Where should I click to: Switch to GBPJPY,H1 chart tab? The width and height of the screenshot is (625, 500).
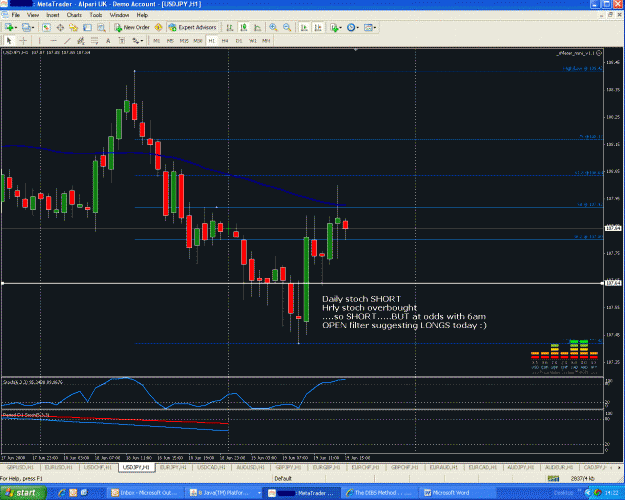pyautogui.click(x=289, y=467)
